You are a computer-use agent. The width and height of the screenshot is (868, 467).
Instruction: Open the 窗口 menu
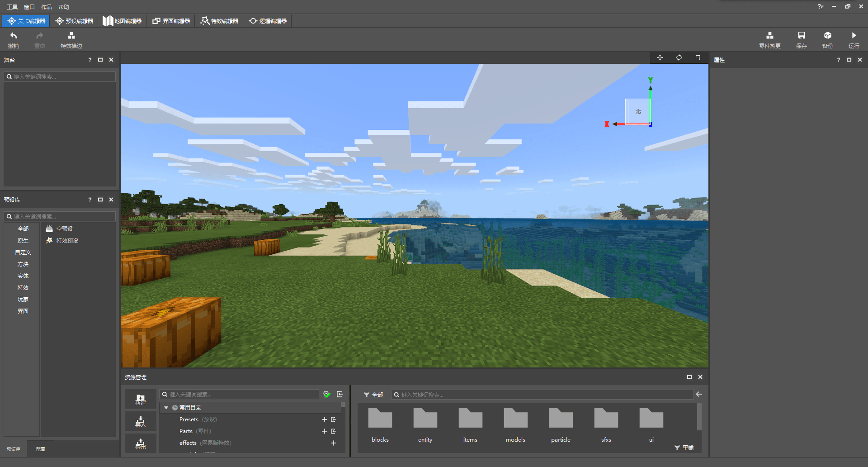tap(29, 7)
